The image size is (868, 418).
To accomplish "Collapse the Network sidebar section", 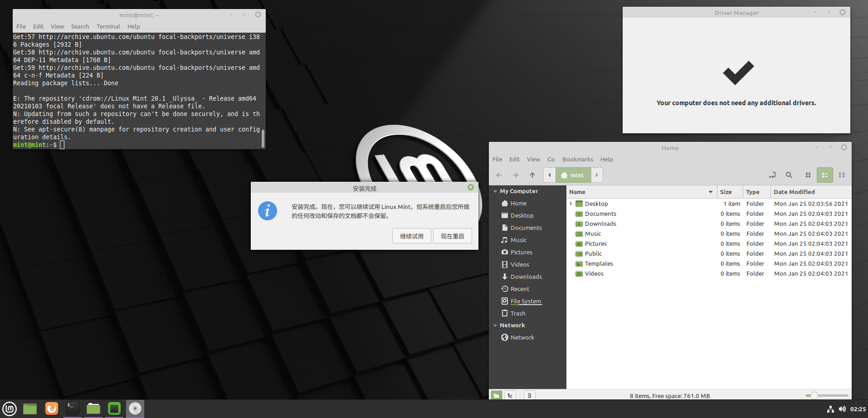I will [495, 326].
